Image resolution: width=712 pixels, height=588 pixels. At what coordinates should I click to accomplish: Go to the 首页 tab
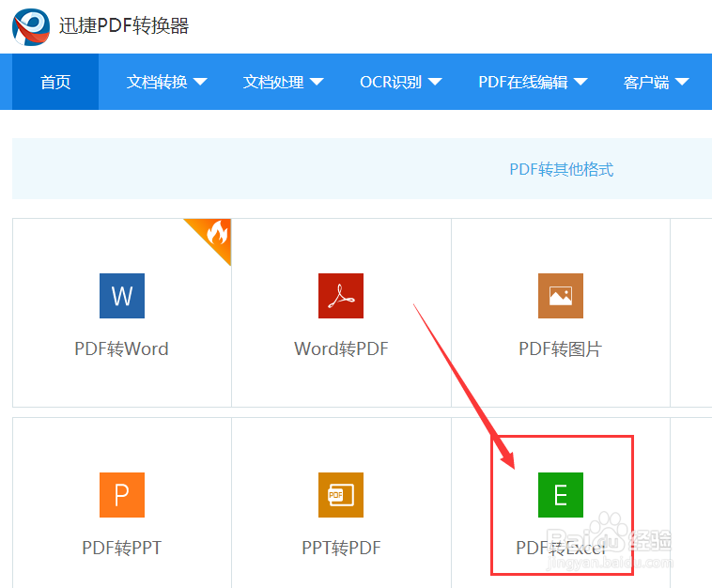tap(55, 82)
